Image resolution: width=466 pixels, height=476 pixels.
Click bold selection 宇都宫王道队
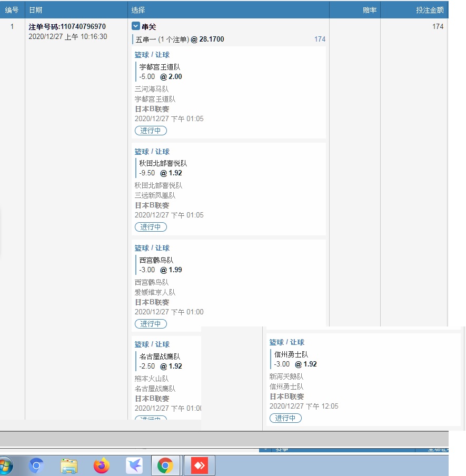point(160,67)
